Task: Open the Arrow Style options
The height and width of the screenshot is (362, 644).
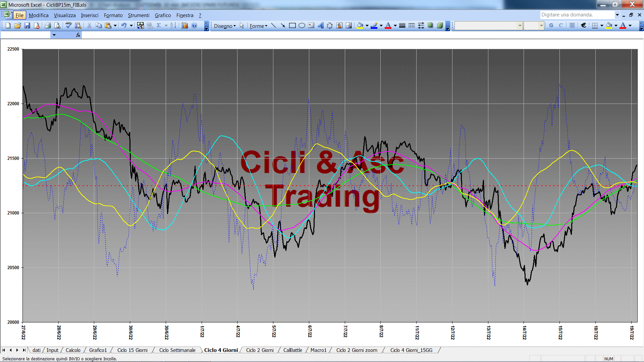Action: (x=421, y=26)
